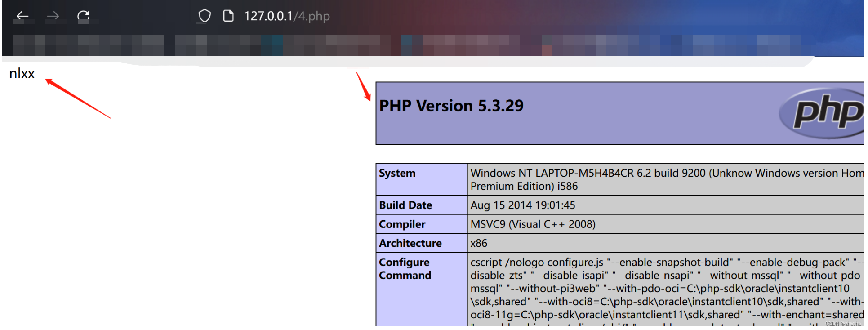Select the 'Architecture' row label
The height and width of the screenshot is (330, 868).
point(410,243)
